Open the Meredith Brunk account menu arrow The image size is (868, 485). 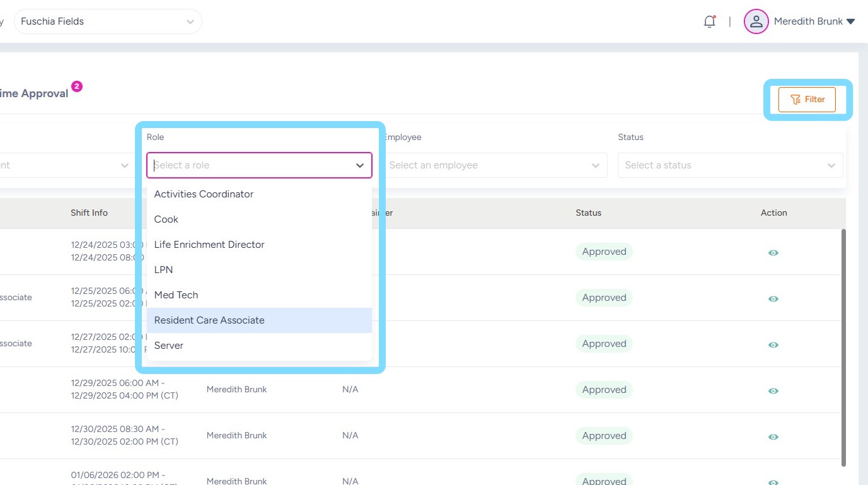(x=850, y=21)
